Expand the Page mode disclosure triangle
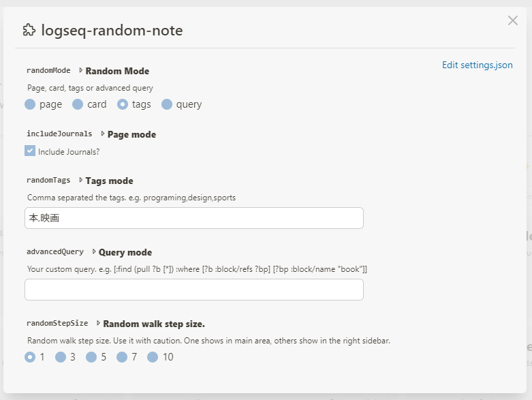 [103, 134]
